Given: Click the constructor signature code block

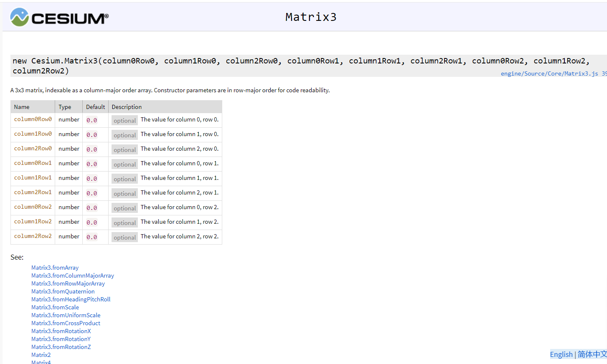Looking at the screenshot, I should click(309, 66).
